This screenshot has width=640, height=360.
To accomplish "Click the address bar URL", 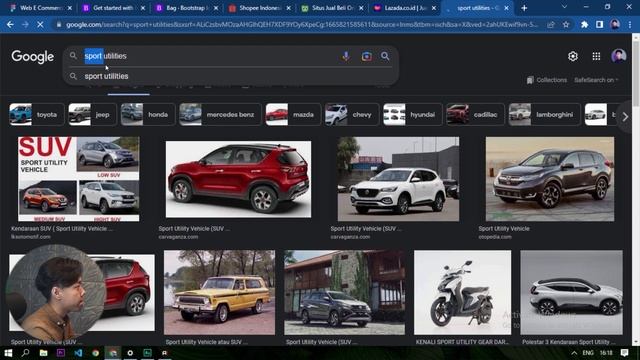I will click(302, 25).
